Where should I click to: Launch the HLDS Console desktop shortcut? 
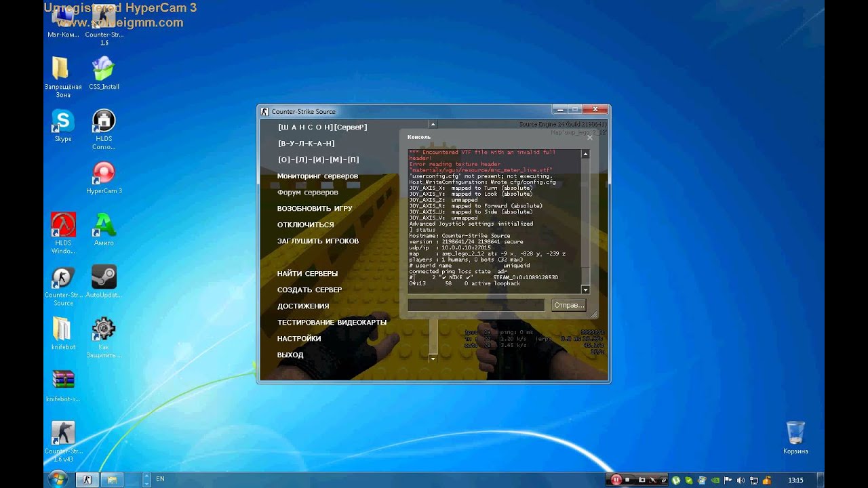[x=104, y=129]
